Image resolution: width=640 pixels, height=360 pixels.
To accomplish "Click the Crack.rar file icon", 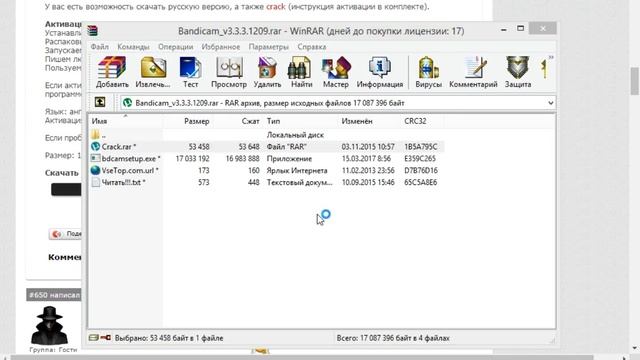I will click(96, 147).
